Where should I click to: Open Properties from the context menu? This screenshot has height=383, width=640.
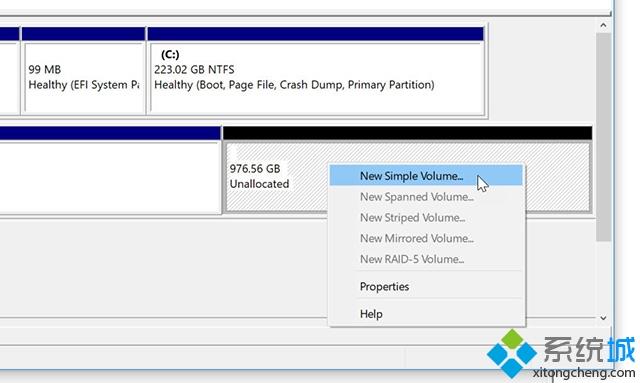426,287
